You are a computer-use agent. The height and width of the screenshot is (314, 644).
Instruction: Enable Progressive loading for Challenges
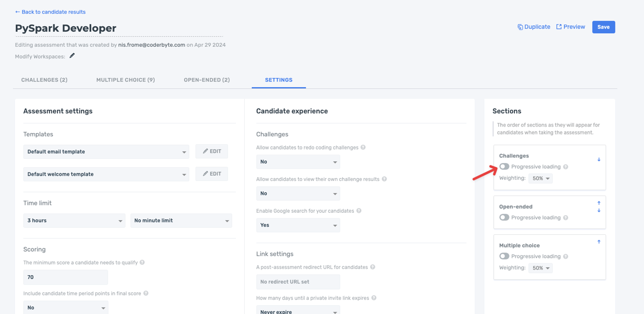(x=504, y=167)
